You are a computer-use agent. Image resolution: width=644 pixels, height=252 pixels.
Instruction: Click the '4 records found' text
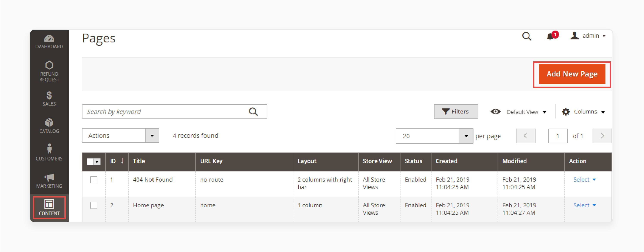click(196, 135)
